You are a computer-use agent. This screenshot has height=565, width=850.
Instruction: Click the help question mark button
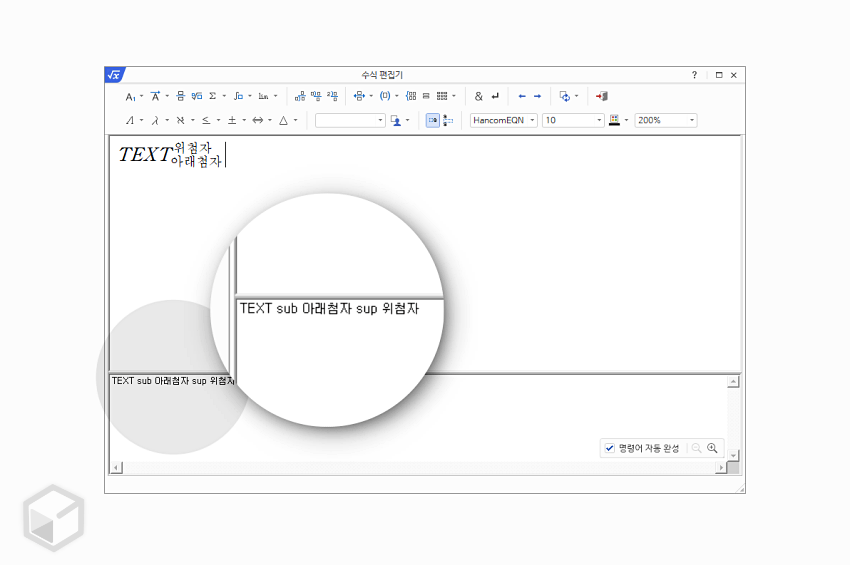point(694,75)
